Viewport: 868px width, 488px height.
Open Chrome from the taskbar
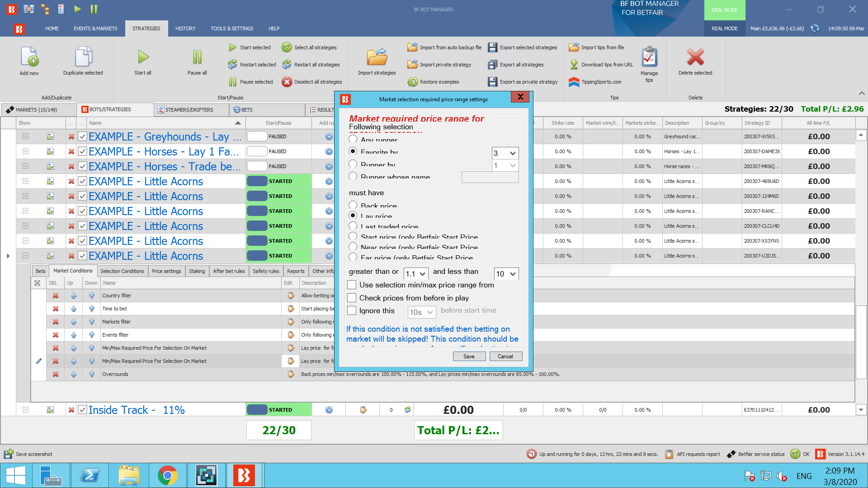pyautogui.click(x=168, y=475)
